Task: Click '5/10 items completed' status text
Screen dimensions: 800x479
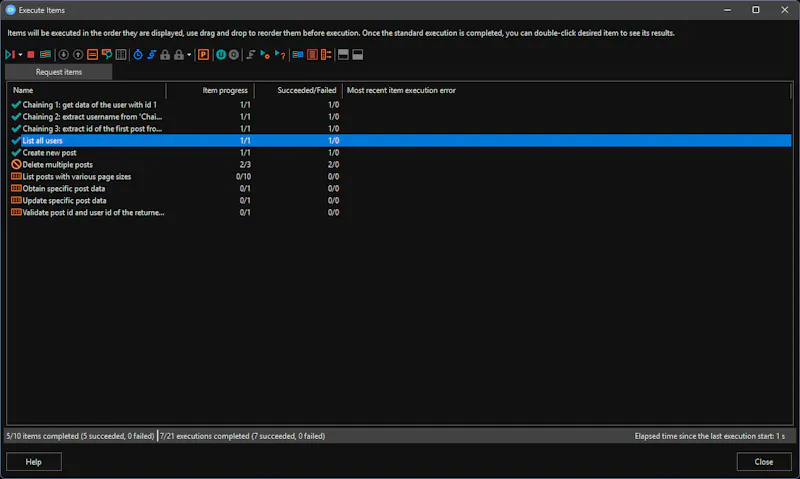Action: click(80, 436)
